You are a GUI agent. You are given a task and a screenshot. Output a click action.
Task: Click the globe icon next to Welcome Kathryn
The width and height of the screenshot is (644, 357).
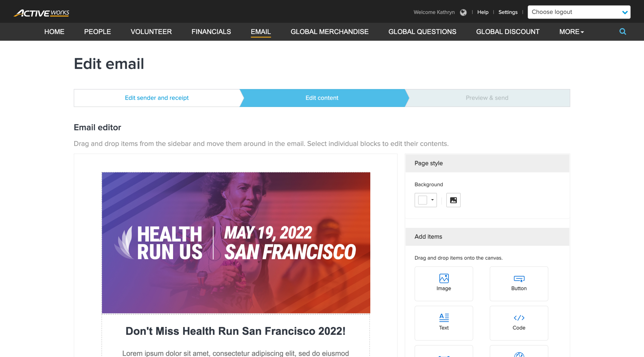(x=463, y=12)
